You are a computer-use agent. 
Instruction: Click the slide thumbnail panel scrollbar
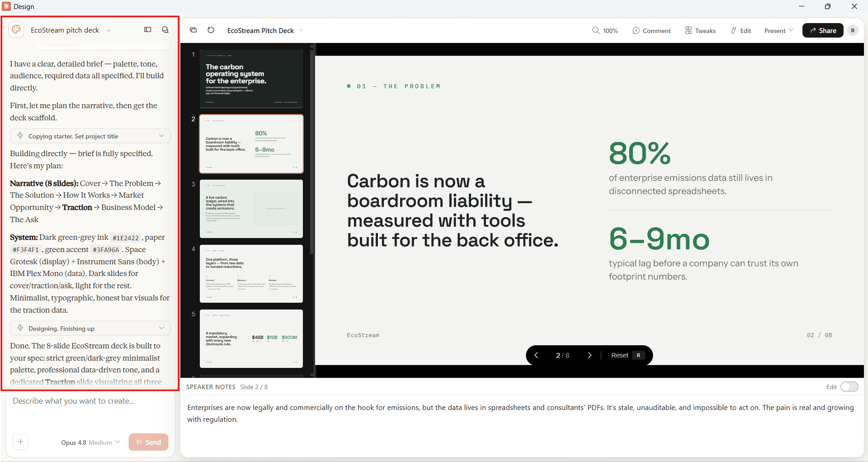(x=311, y=152)
